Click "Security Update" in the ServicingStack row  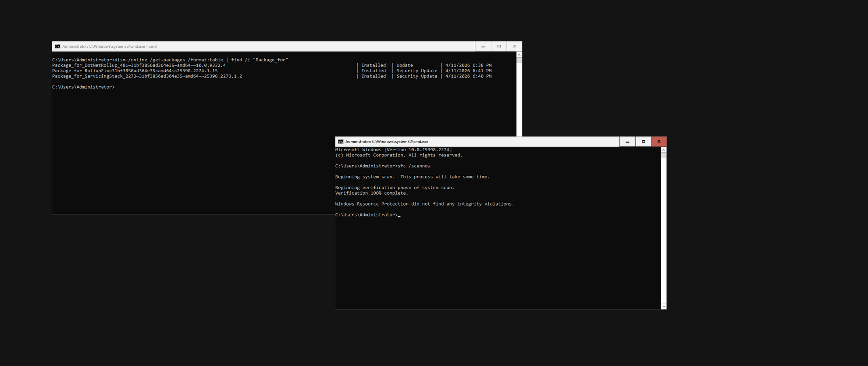click(417, 76)
